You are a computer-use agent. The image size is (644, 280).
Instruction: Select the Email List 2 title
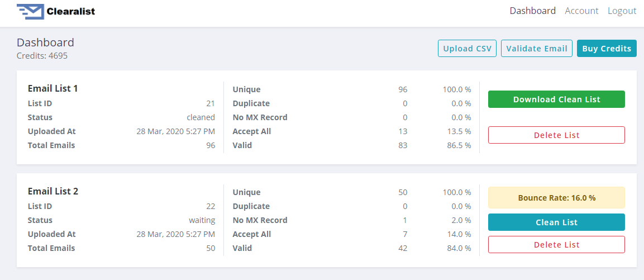pyautogui.click(x=53, y=191)
